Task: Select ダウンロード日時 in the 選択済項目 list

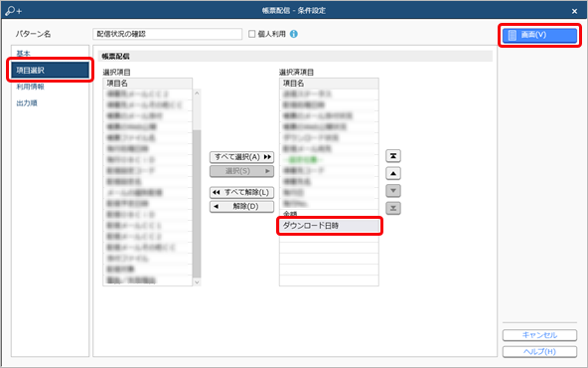Action: (x=329, y=226)
